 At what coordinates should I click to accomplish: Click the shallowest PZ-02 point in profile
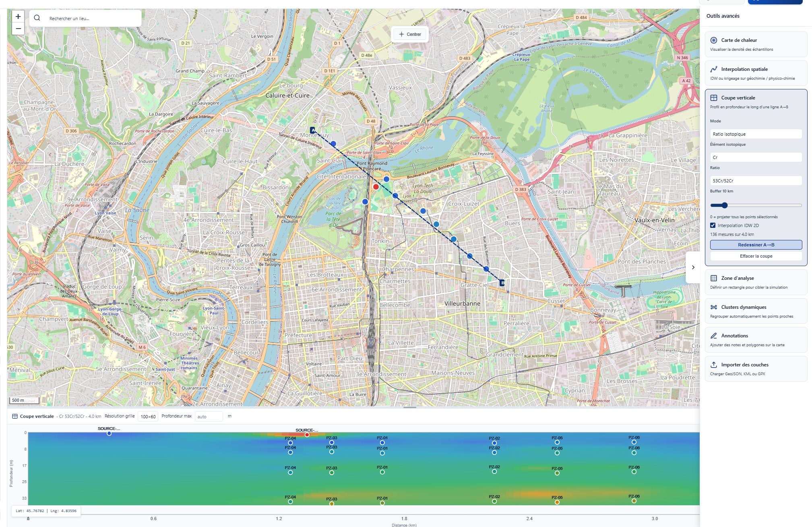tap(494, 443)
